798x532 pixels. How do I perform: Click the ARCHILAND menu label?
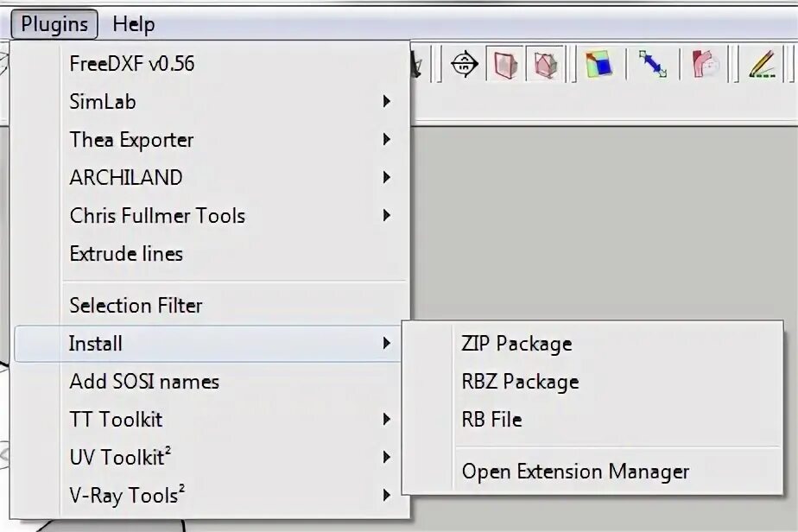[x=126, y=177]
